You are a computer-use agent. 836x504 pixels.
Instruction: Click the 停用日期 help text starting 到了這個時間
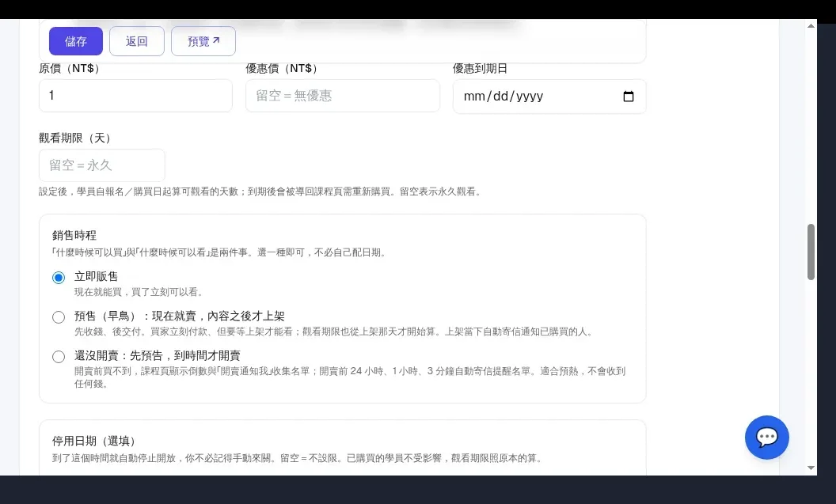click(297, 458)
